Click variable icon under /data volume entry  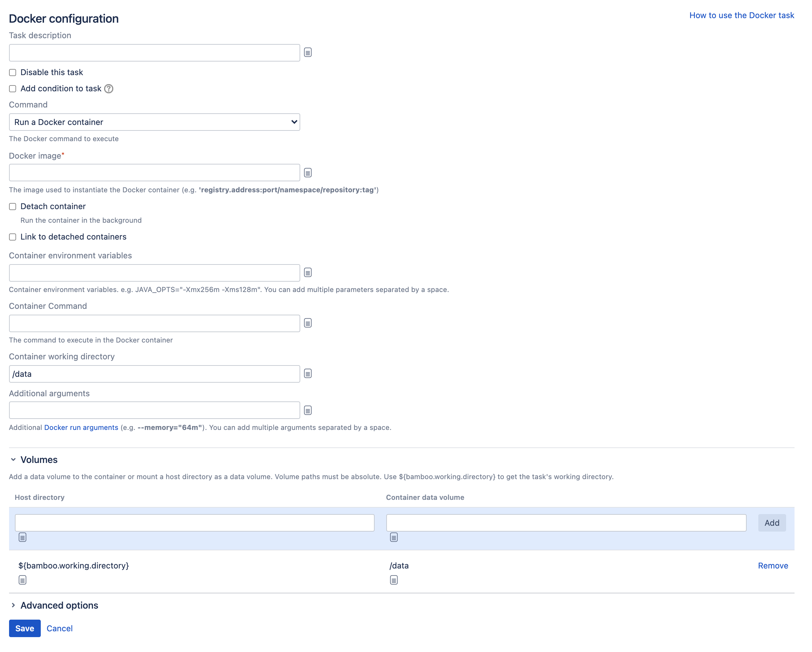(x=394, y=580)
